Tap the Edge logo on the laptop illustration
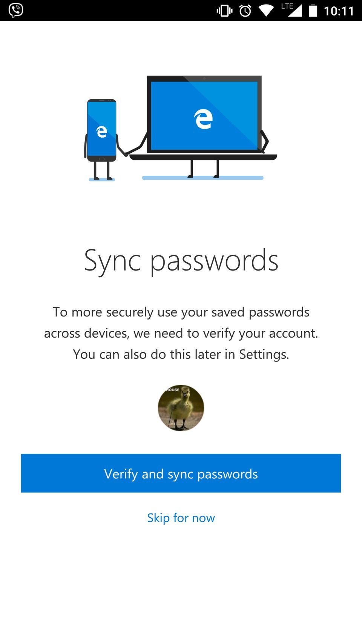The width and height of the screenshot is (362, 644). [x=202, y=118]
